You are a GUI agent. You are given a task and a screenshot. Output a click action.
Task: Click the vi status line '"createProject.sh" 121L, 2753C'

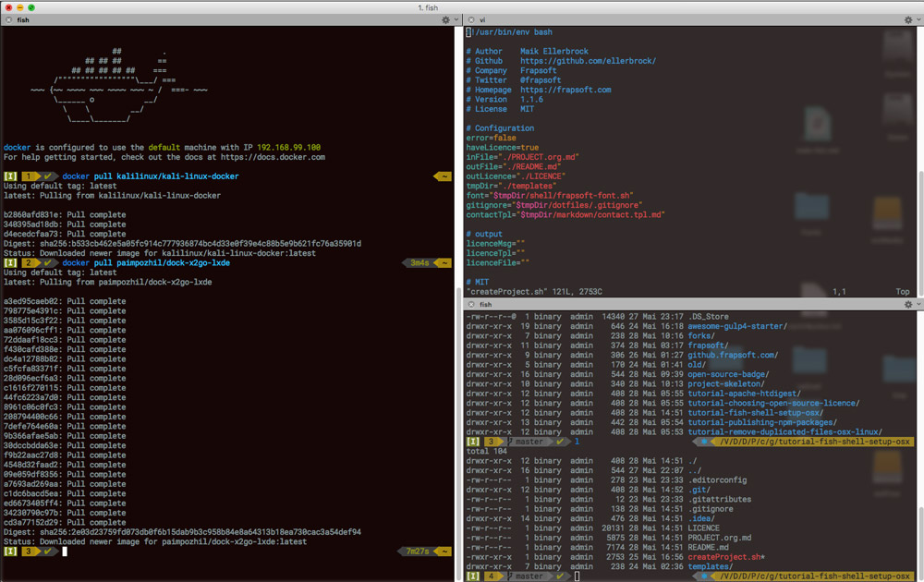534,292
